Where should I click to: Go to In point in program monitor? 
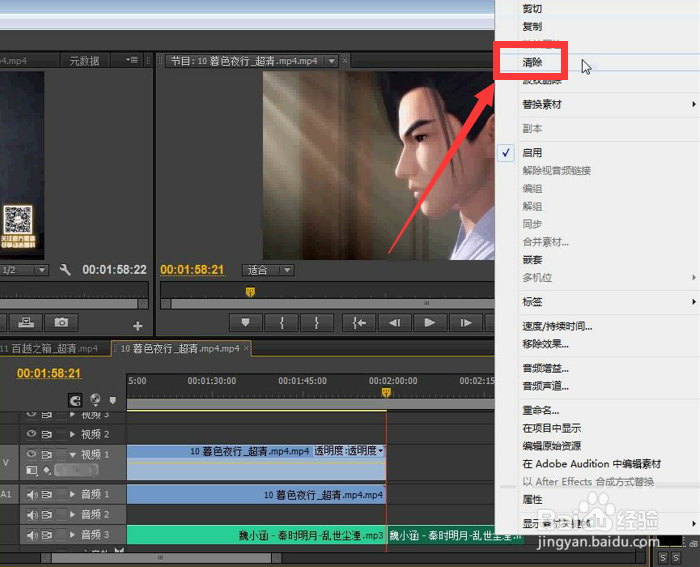[x=358, y=322]
